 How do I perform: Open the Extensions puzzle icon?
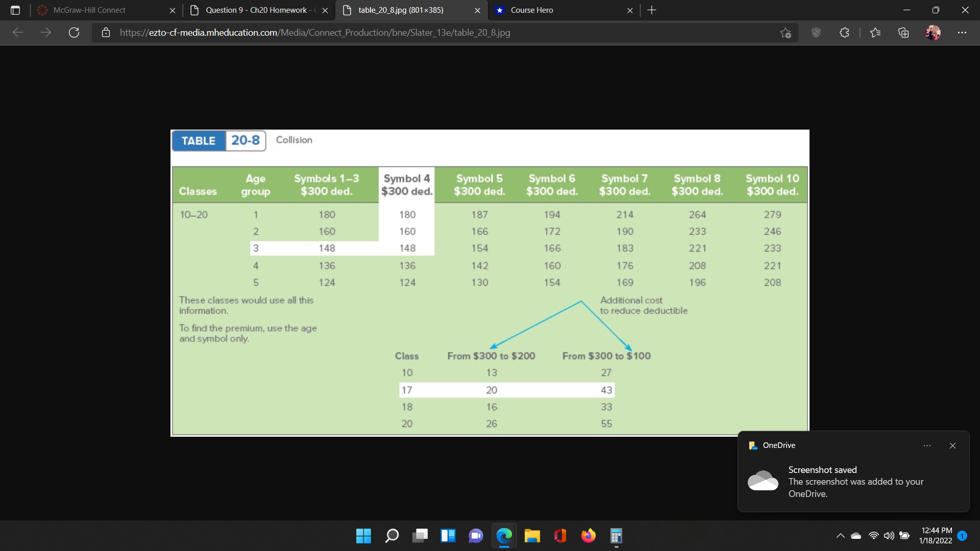click(844, 33)
